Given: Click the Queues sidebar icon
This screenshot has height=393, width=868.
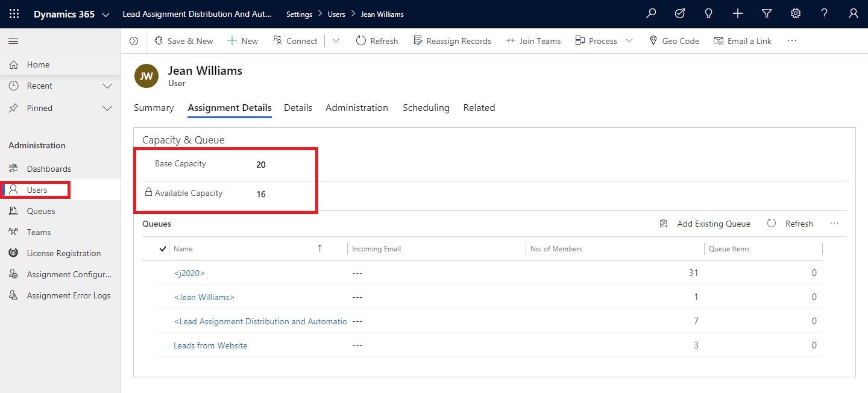Looking at the screenshot, I should 14,211.
